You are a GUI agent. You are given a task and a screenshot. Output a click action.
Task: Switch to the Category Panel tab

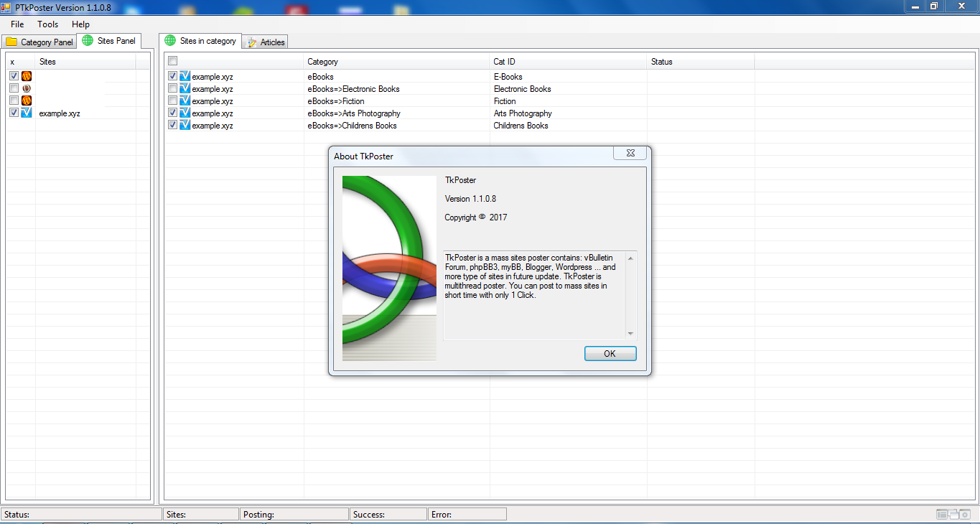tap(39, 42)
